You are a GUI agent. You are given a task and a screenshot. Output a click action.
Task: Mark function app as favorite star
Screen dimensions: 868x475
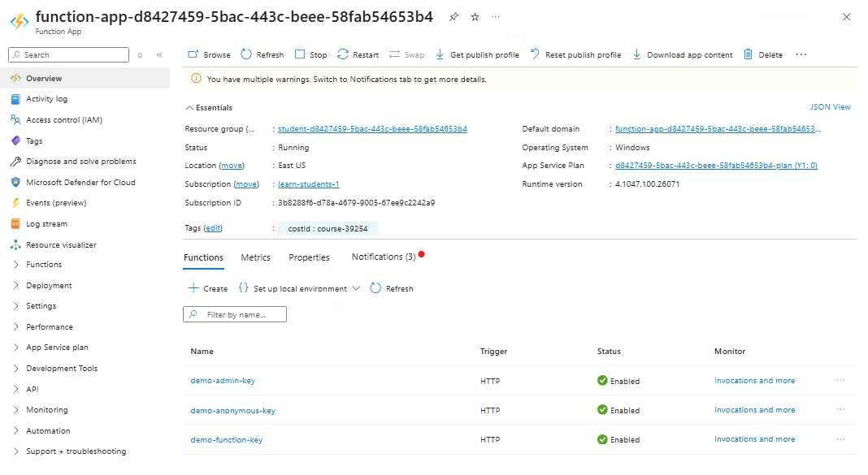coord(475,17)
